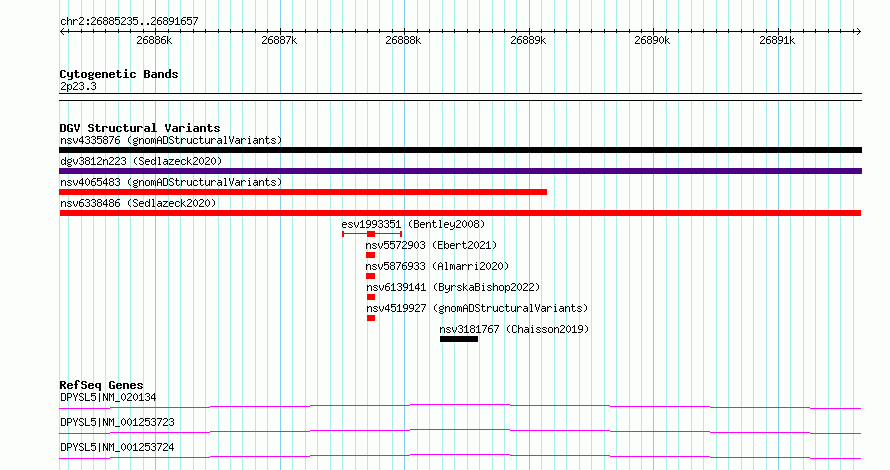Click the nsv4335876 gnomADStructuralVariants label
The width and height of the screenshot is (890, 470).
171,140
